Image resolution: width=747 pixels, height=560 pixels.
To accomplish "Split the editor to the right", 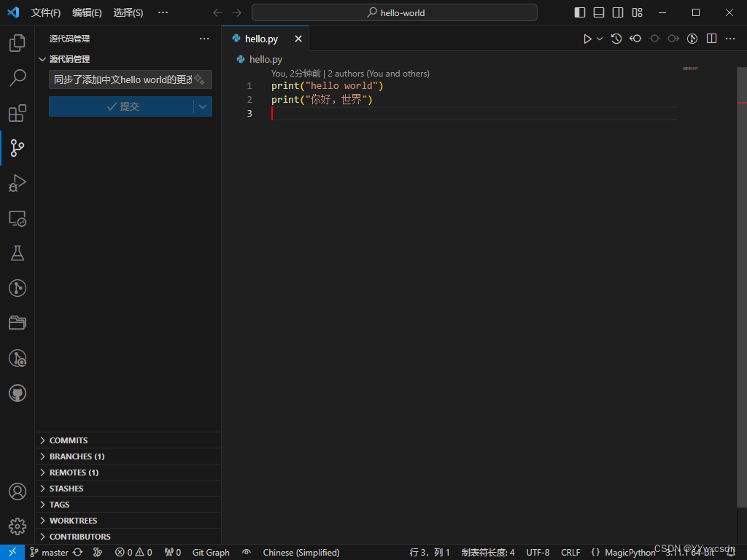I will tap(711, 39).
